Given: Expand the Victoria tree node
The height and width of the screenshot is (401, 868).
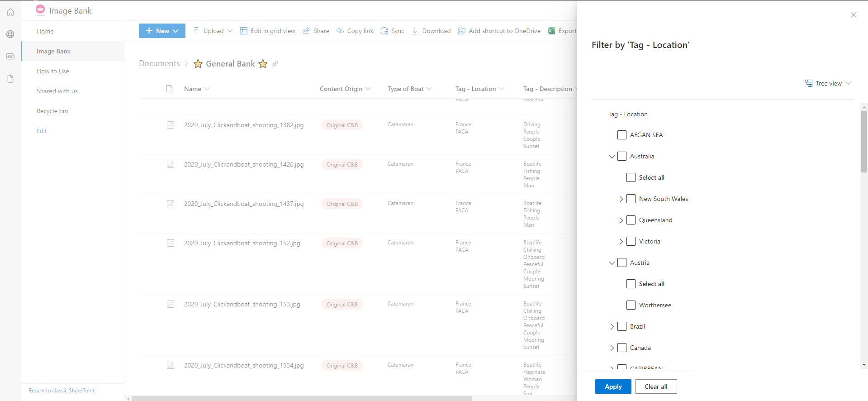Looking at the screenshot, I should tap(621, 242).
